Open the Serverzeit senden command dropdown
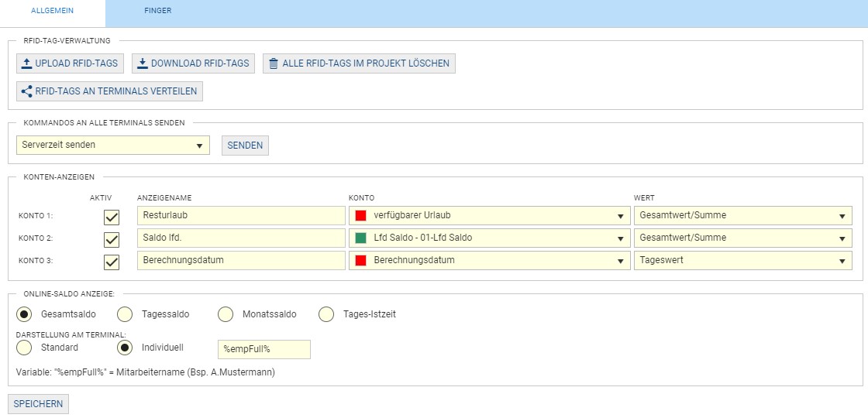Screen dimensions: 868x418 113,145
